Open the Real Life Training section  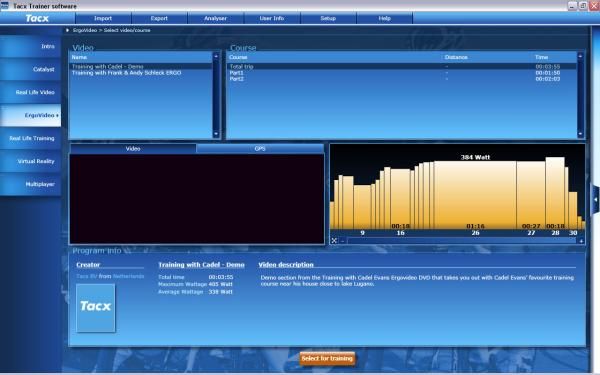tap(30, 138)
